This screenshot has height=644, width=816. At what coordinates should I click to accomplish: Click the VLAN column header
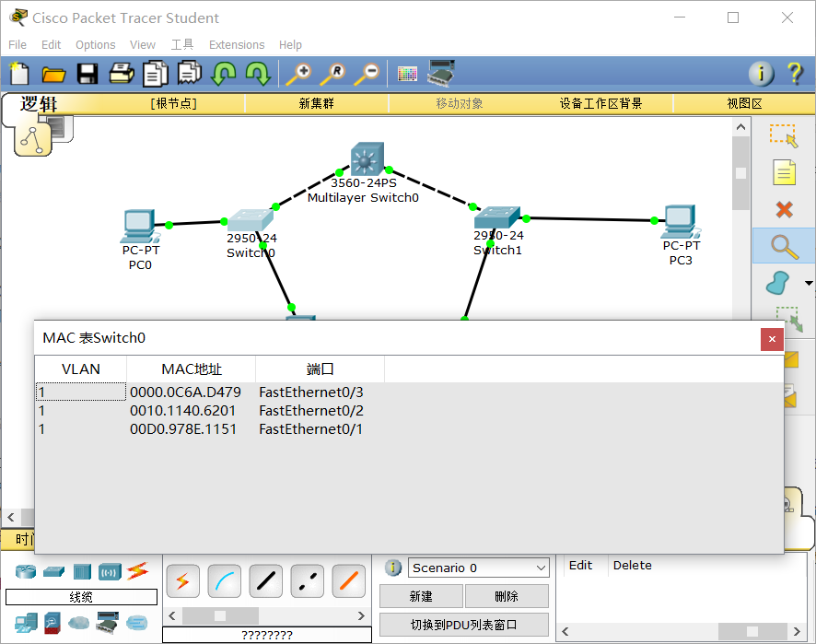coord(81,369)
